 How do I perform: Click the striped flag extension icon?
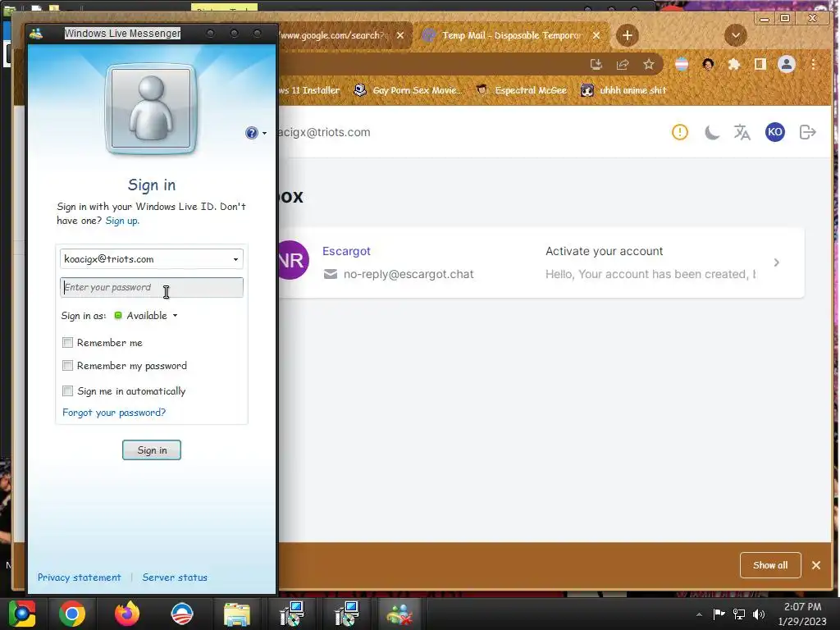click(x=682, y=65)
